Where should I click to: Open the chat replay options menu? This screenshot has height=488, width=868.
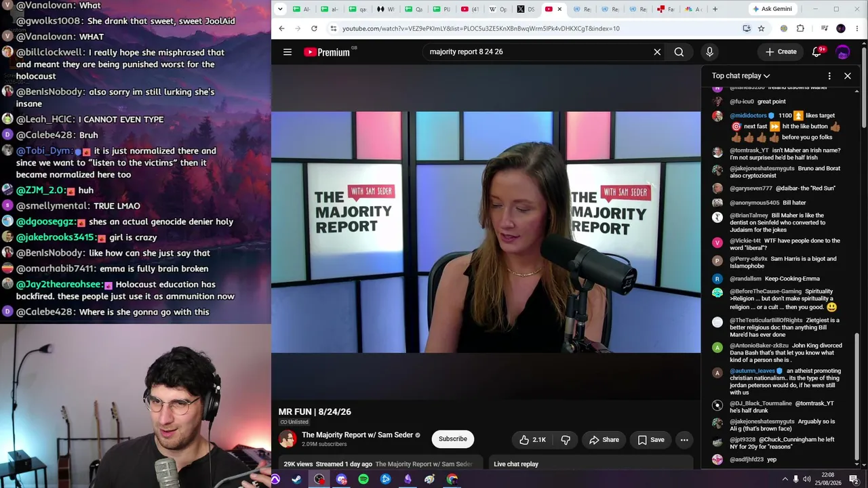(x=829, y=76)
